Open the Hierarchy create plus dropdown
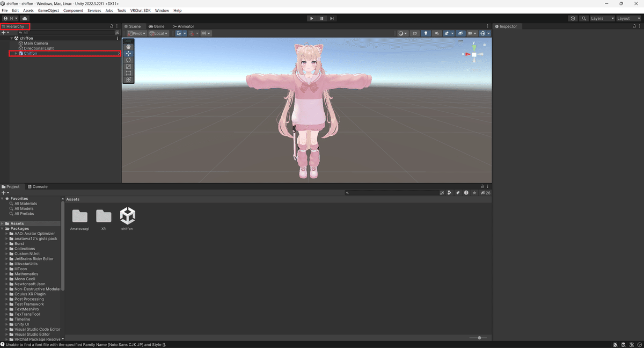The image size is (644, 348). coord(5,33)
